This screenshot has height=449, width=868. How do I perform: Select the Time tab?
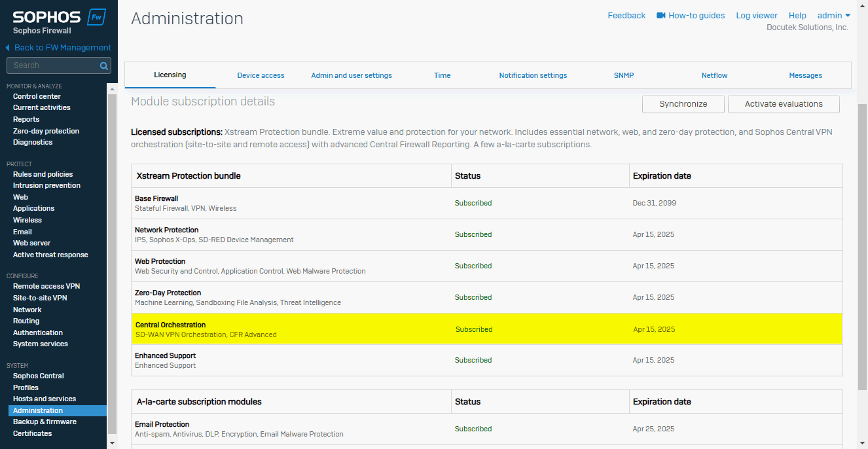point(443,75)
